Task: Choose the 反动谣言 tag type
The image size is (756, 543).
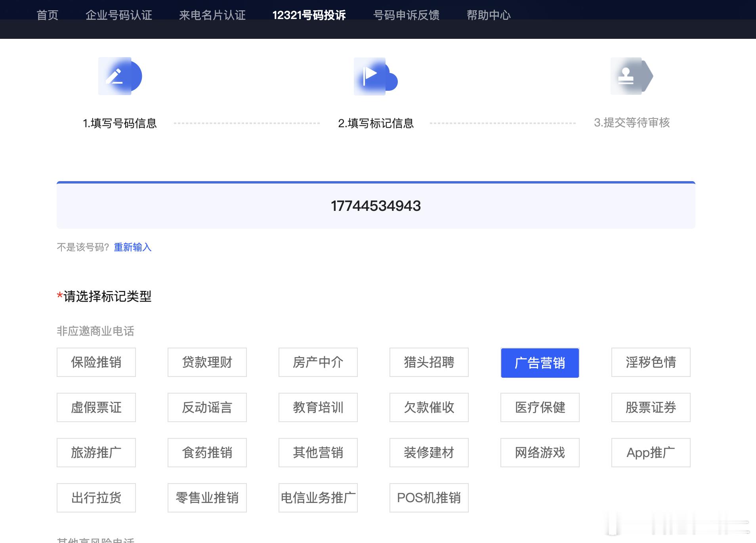Action: [x=207, y=407]
